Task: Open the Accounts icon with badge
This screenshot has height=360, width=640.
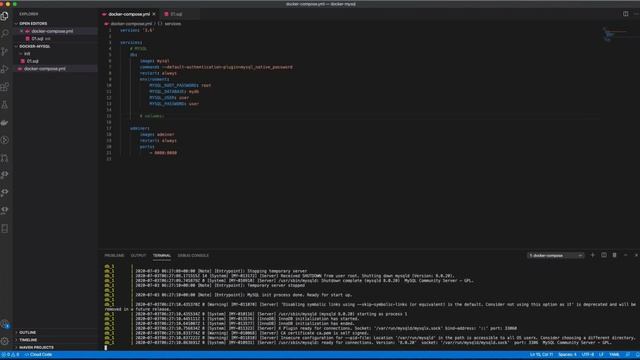Action: [x=5, y=324]
